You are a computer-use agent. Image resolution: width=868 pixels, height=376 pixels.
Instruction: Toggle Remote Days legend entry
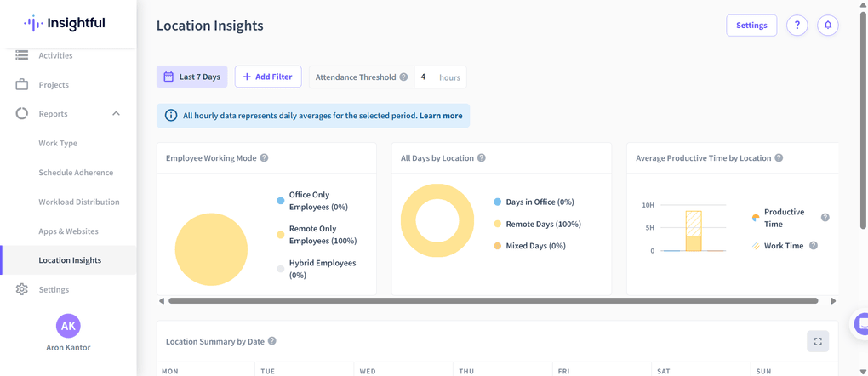[x=542, y=224]
